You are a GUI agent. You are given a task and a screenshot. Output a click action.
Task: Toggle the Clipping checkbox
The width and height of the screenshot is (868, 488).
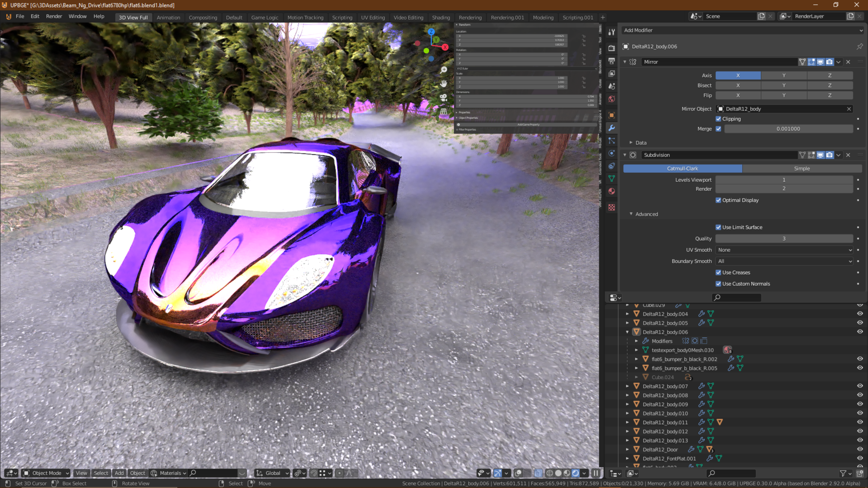718,119
